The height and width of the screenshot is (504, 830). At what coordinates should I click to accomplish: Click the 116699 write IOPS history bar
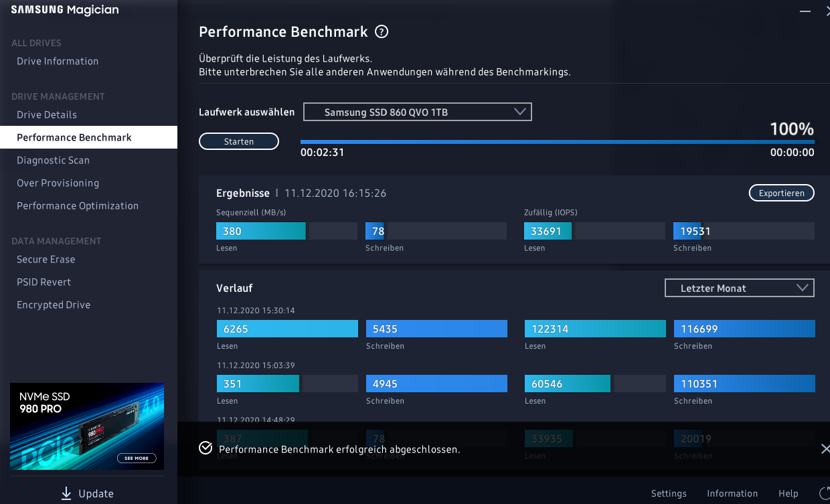744,329
